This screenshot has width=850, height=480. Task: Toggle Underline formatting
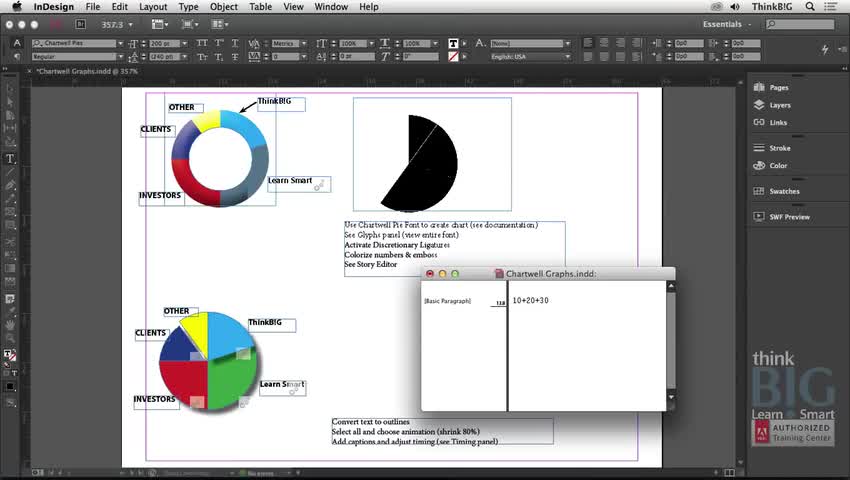pos(235,43)
